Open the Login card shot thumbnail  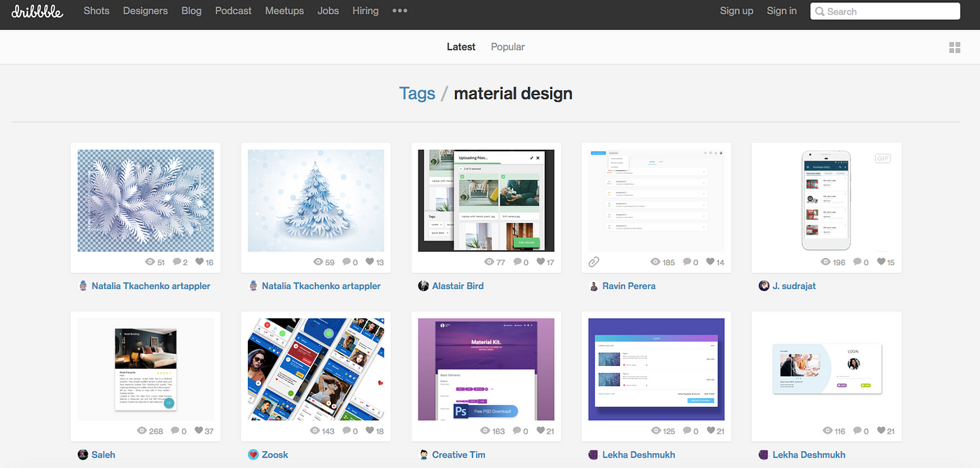point(826,369)
